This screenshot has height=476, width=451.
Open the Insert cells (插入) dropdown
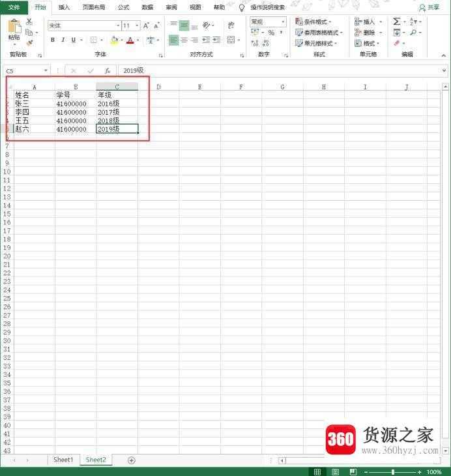click(381, 22)
